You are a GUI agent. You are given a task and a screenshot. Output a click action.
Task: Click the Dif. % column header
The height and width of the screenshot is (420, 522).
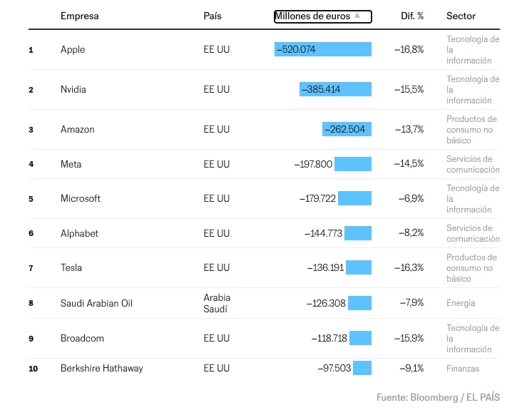pos(412,16)
